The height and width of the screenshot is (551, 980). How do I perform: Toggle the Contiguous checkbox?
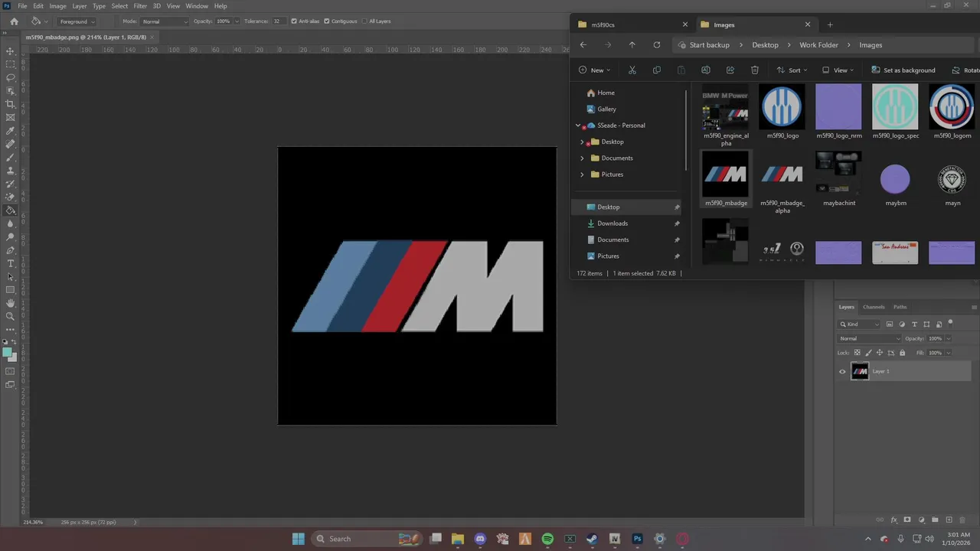[x=328, y=21]
